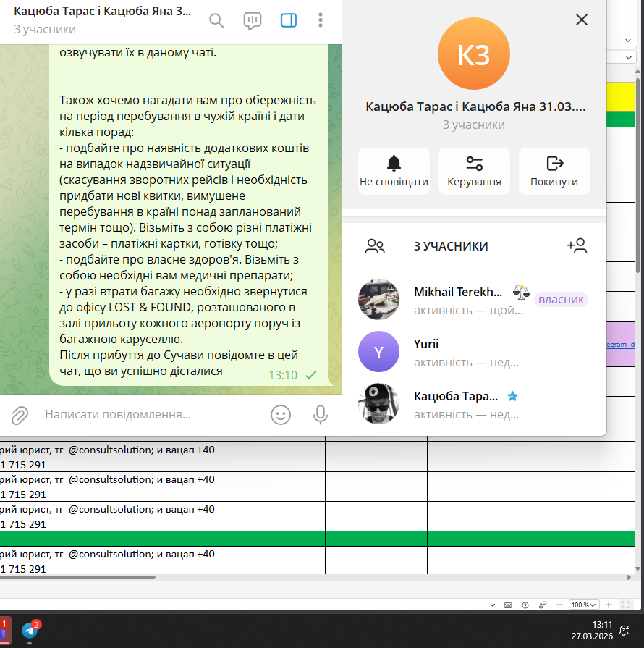Click the blue premium star icon
Viewport: 644px width, 648px height.
point(512,396)
